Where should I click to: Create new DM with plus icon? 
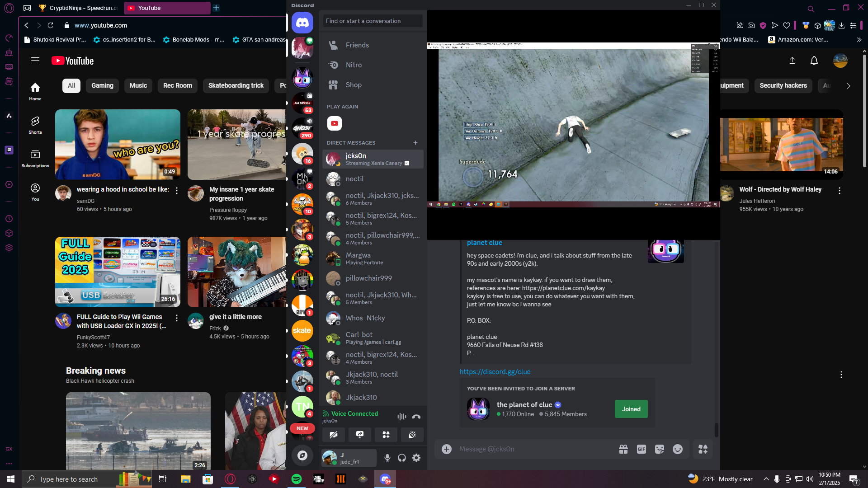click(x=415, y=143)
